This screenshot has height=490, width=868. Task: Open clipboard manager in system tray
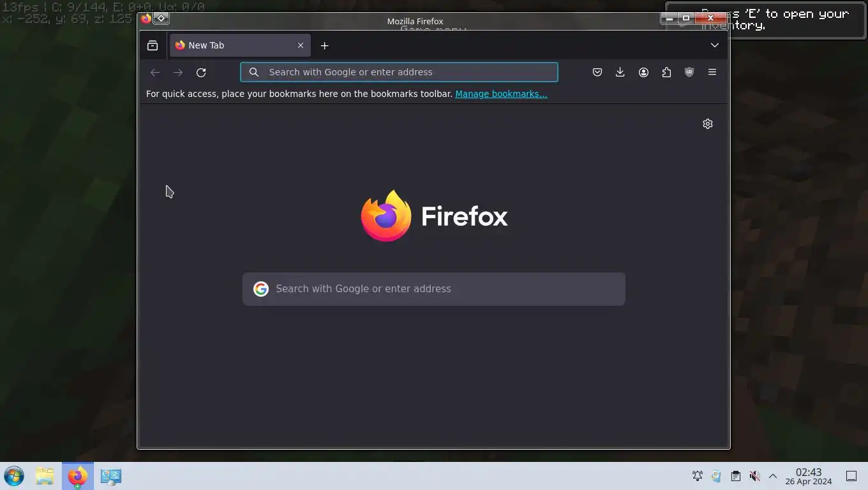coord(735,476)
